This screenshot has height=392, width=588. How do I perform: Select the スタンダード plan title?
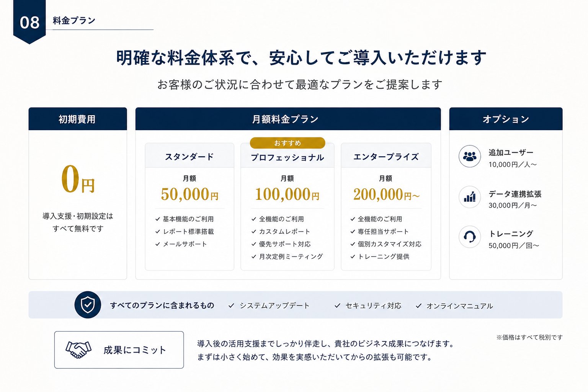pos(189,157)
